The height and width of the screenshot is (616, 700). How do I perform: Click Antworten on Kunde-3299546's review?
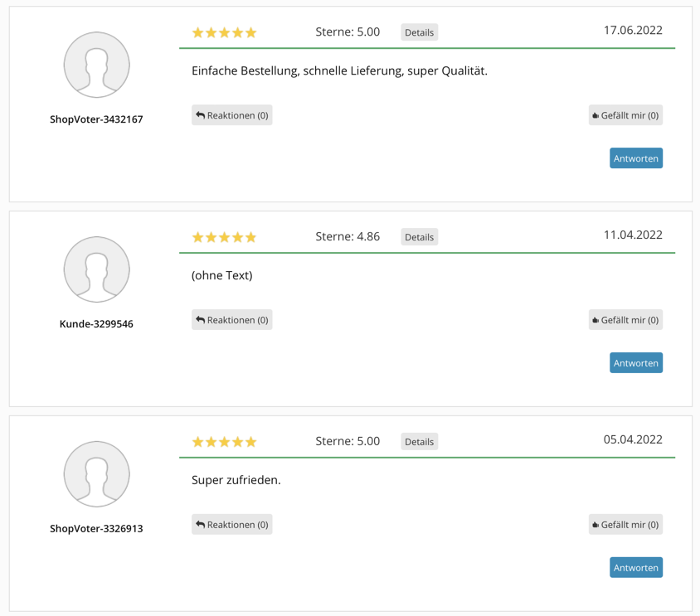(635, 363)
